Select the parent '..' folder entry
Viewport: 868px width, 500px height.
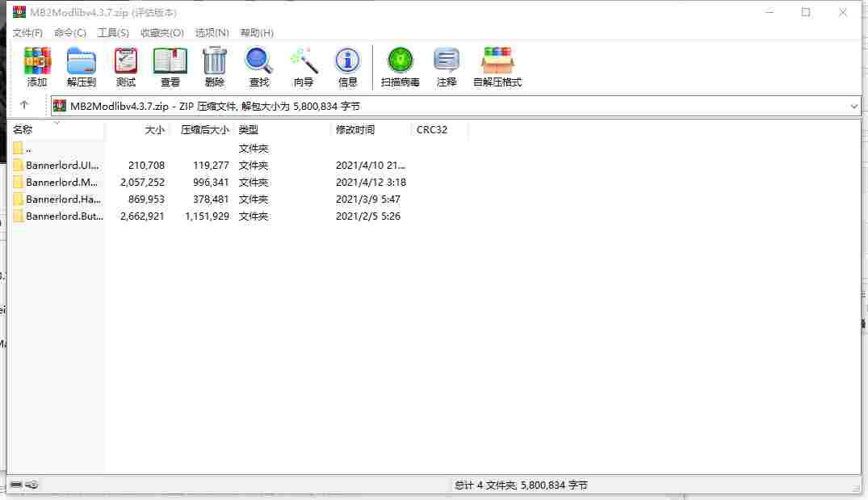point(22,149)
